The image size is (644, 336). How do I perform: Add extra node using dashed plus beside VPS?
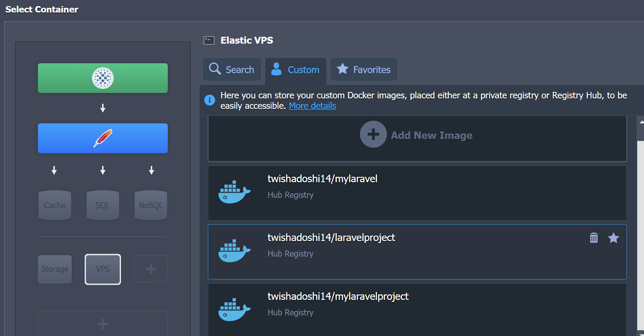[151, 269]
